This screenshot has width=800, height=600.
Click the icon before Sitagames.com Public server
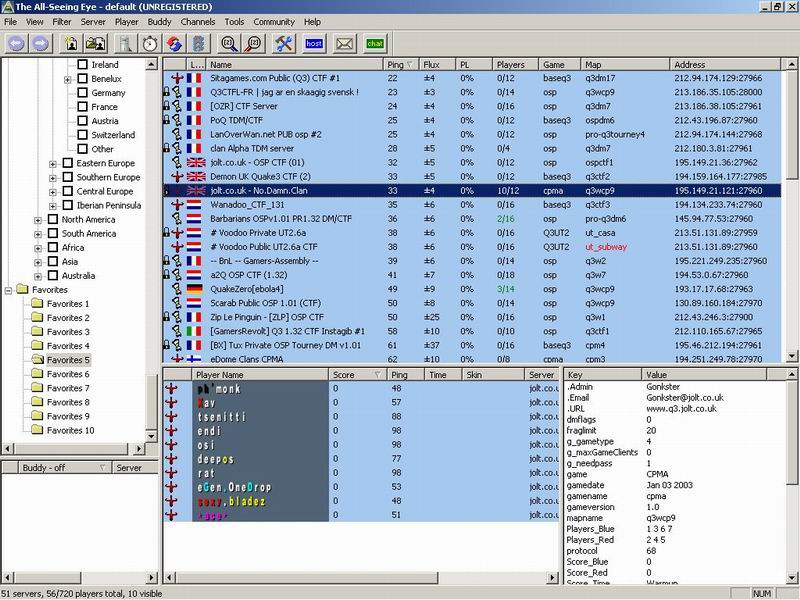177,78
